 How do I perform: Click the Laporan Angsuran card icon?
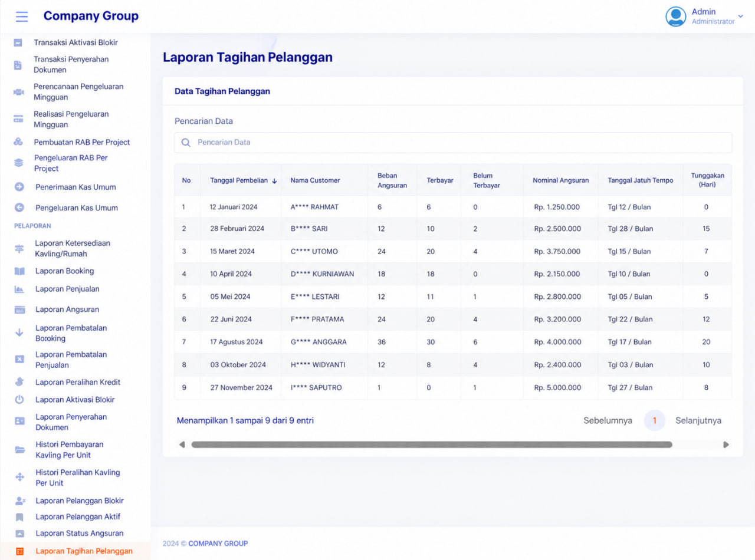tap(19, 309)
